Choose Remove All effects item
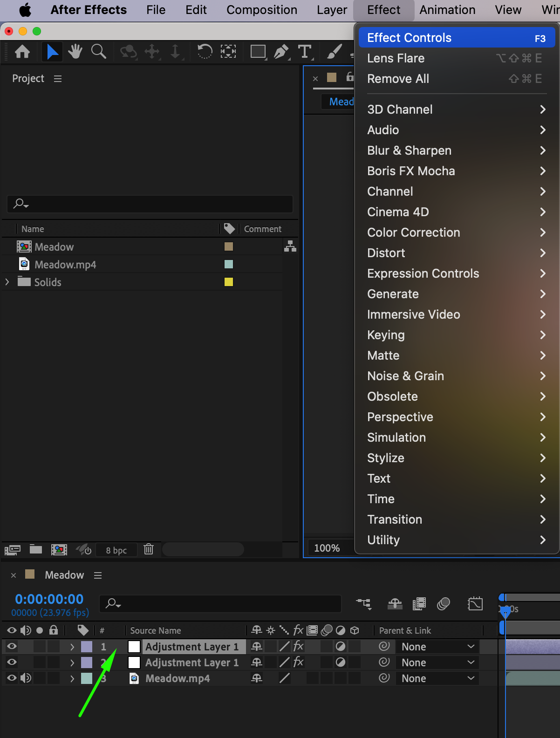Viewport: 560px width, 738px height. point(457,79)
